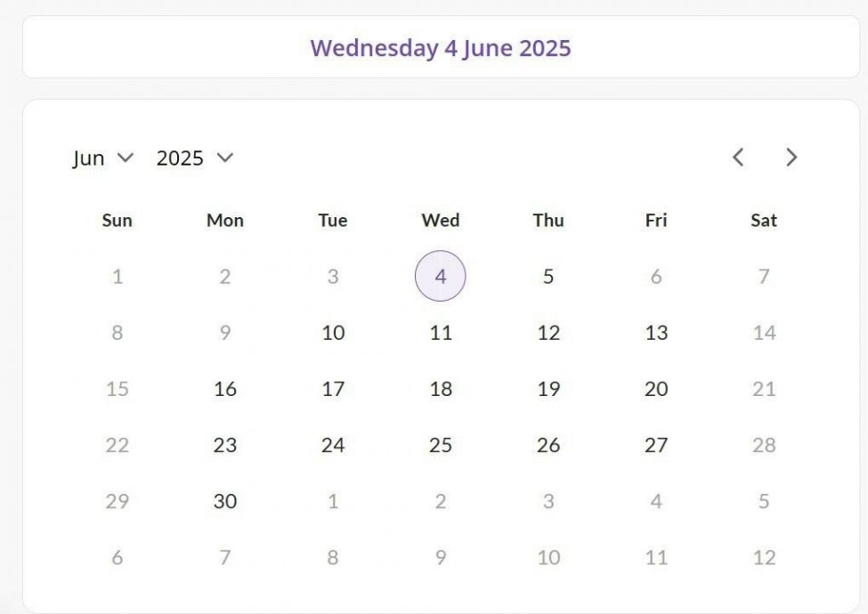Screen dimensions: 868x614
Task: Select Wednesday 11 June
Action: click(441, 333)
